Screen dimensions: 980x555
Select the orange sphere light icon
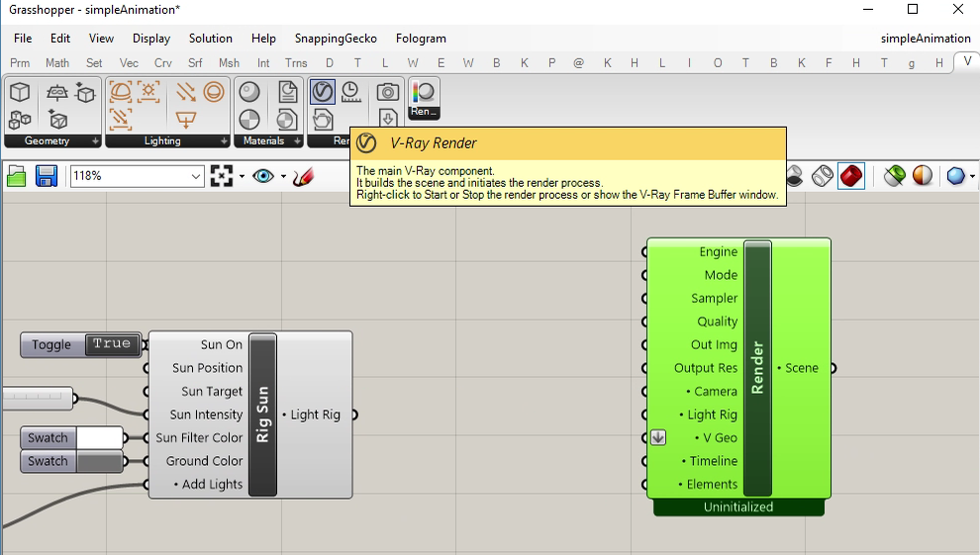click(214, 92)
